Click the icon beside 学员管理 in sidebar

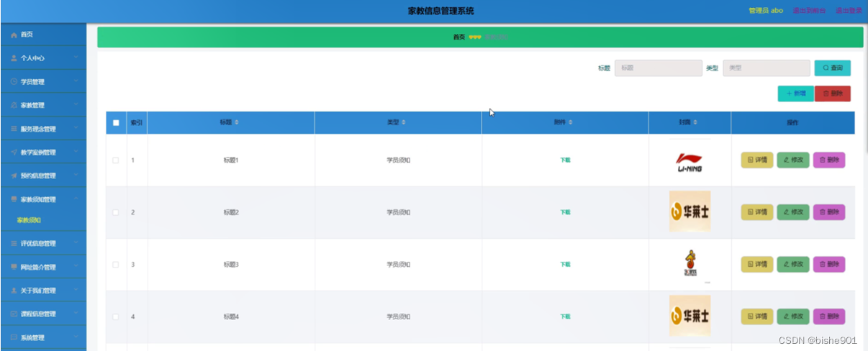(14, 82)
